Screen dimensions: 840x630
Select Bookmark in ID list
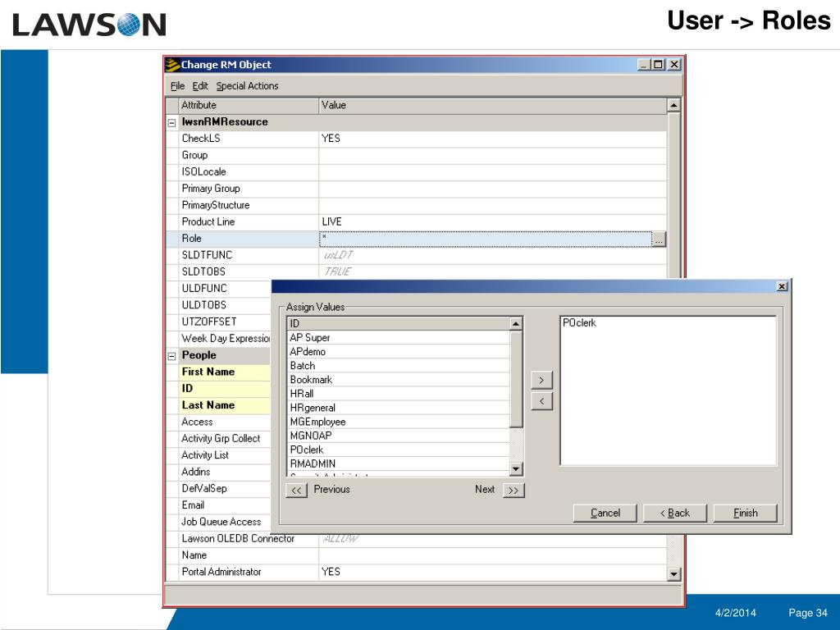[399, 379]
